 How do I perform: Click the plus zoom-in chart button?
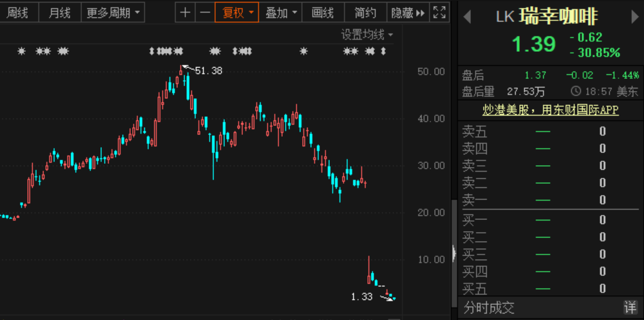click(x=185, y=13)
